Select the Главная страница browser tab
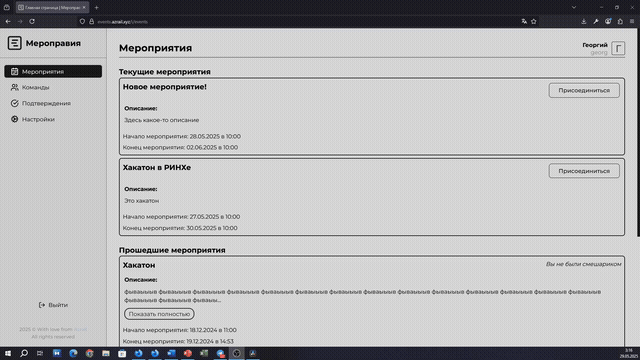This screenshot has height=360, width=640. point(52,7)
